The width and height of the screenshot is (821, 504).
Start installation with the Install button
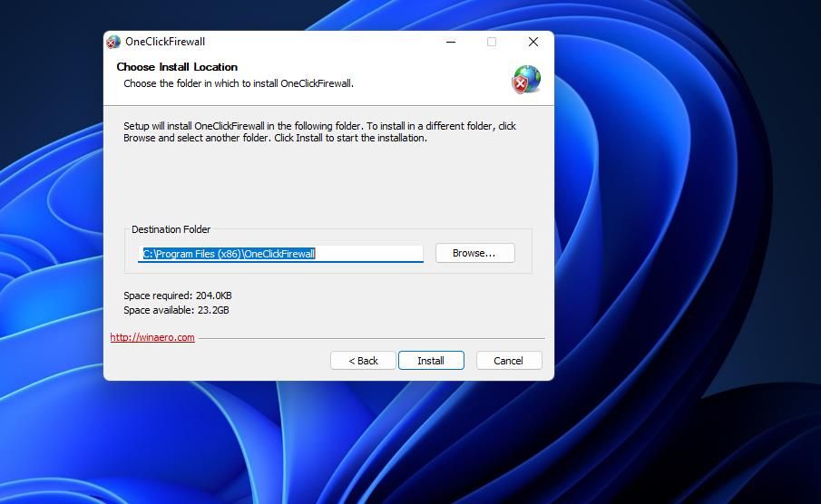click(431, 361)
